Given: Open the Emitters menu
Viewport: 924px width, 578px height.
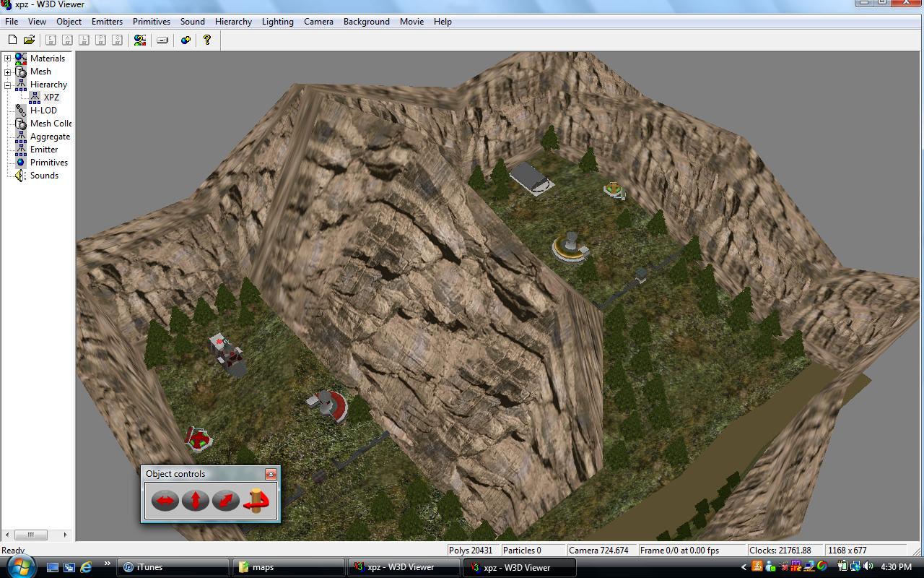Looking at the screenshot, I should point(107,22).
